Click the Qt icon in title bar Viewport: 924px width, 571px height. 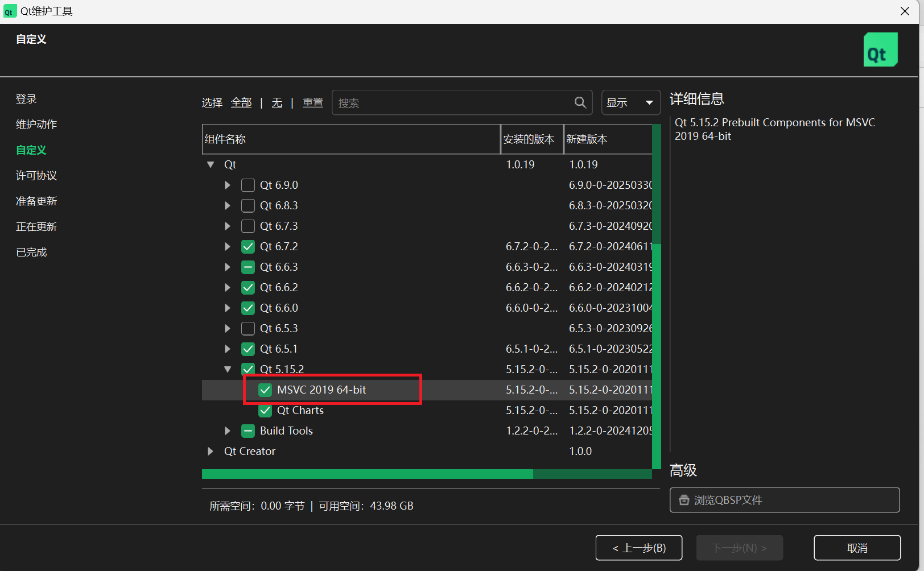9,11
